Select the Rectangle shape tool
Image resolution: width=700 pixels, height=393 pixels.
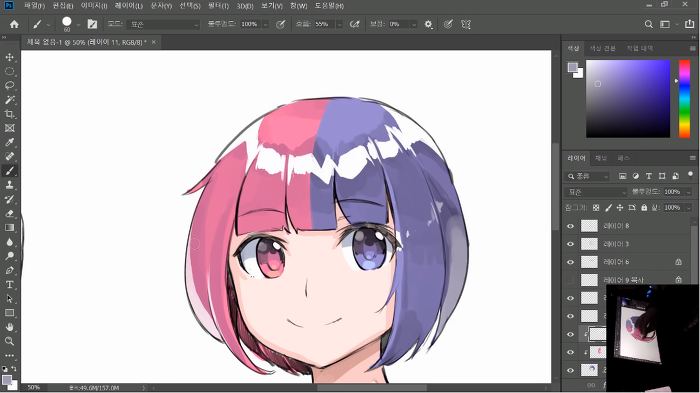[9, 313]
